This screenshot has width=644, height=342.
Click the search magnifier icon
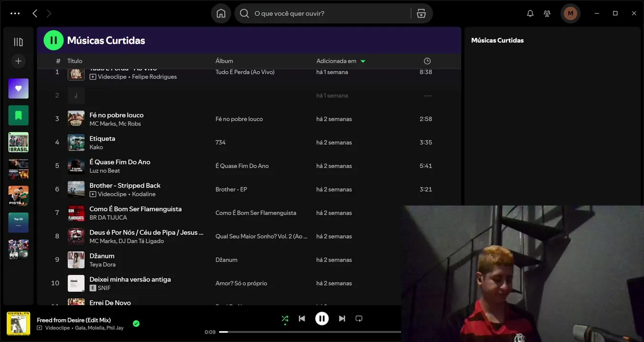pos(244,13)
